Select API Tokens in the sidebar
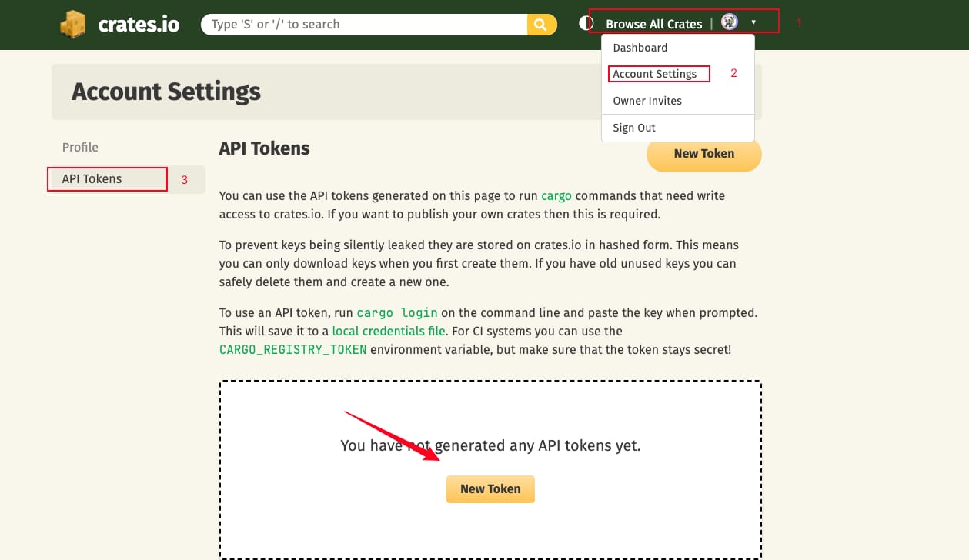Screen dimensions: 969x560 [x=92, y=178]
